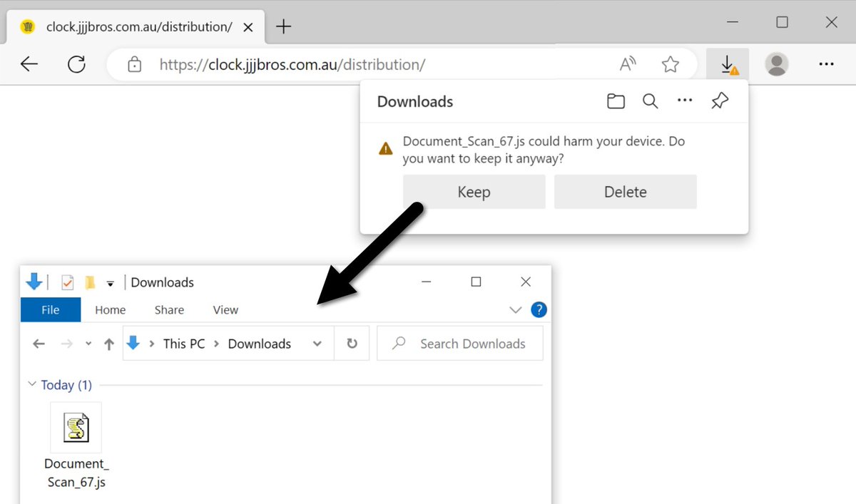Open the Quick Access Toolbar customize dropdown

(x=111, y=282)
